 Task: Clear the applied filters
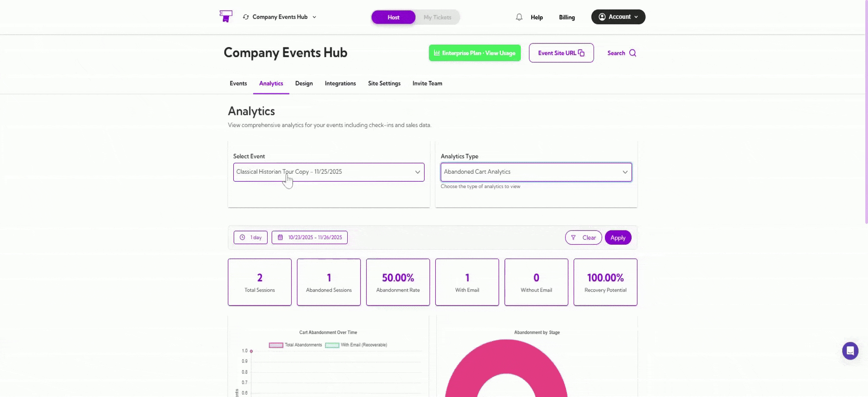(x=583, y=237)
